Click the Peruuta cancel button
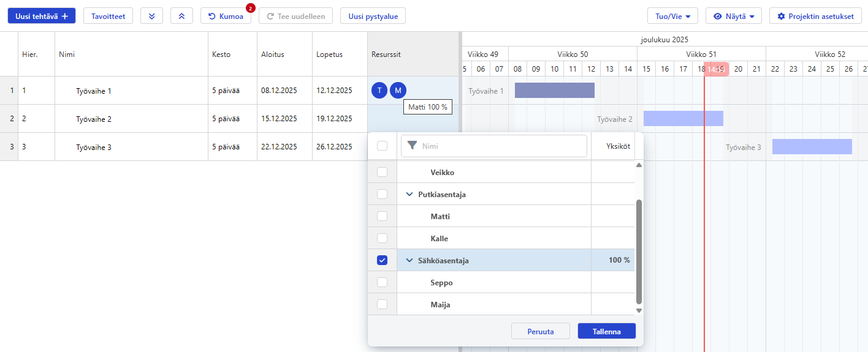Screen dimensions: 868x352 pos(541,331)
